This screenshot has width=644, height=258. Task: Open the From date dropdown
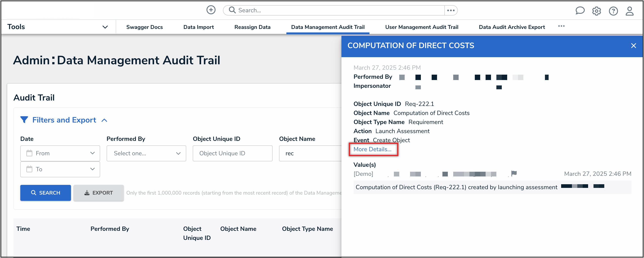click(60, 153)
